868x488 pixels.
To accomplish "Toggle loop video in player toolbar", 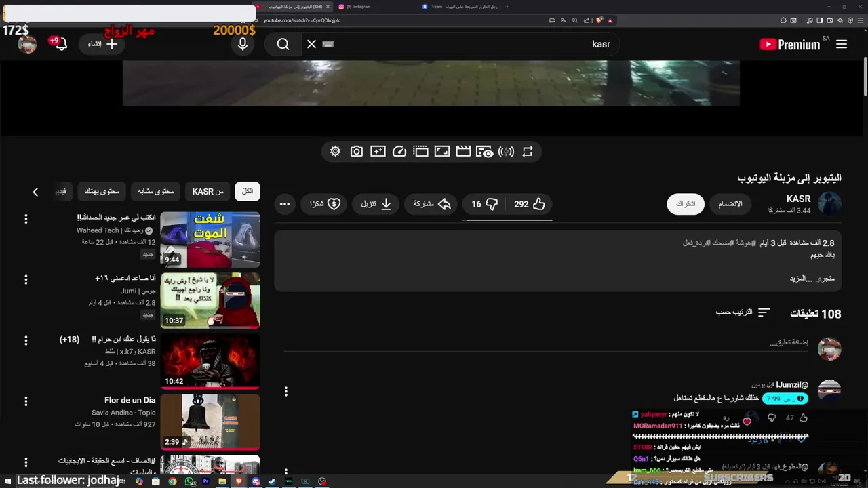I will pos(528,152).
